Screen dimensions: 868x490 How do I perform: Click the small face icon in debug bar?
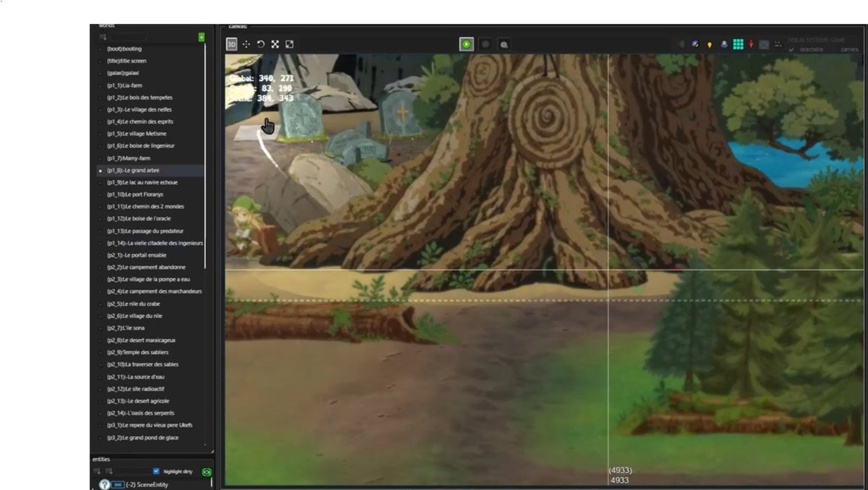tap(778, 44)
